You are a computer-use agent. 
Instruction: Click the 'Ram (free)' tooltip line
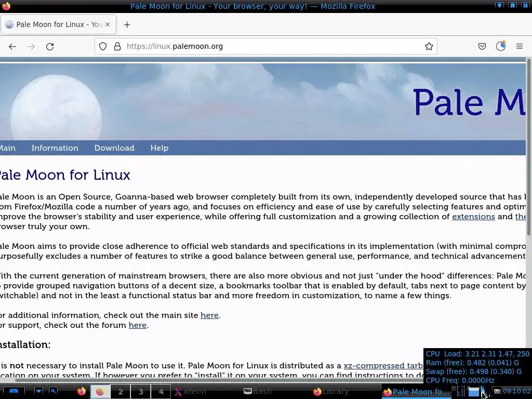pyautogui.click(x=472, y=363)
